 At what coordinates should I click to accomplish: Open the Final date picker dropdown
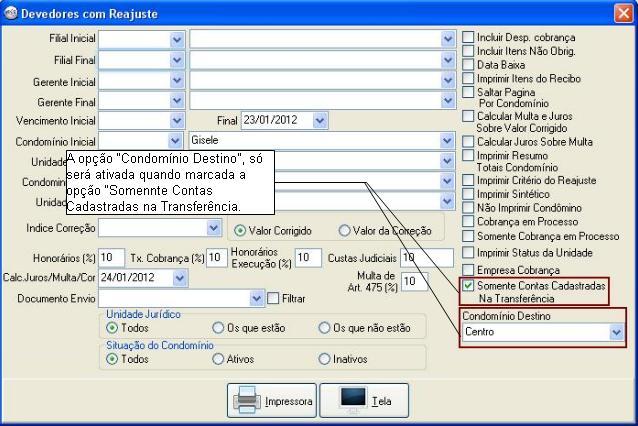point(319,120)
